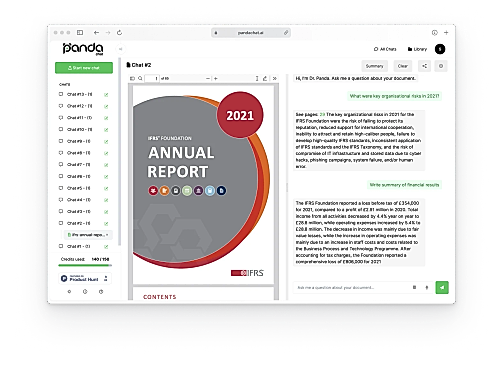The image size is (503, 368).
Task: Click the rightmost icon below Product Hunt badge
Action: point(101,291)
